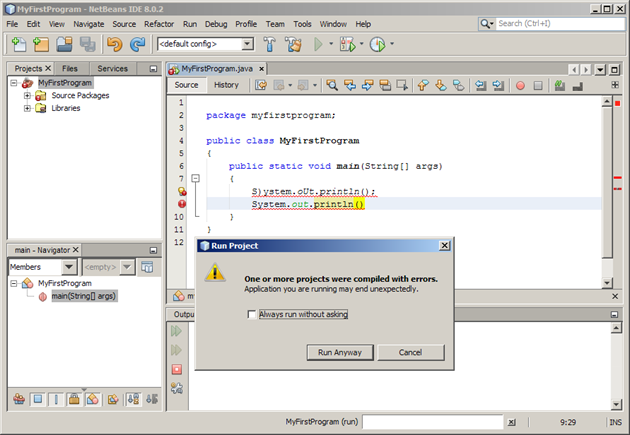Click the Undo arrow icon

point(113,44)
